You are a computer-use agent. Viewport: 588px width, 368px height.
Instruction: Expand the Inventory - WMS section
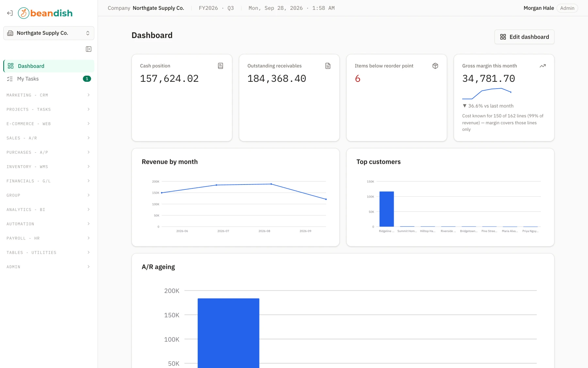[x=49, y=167]
